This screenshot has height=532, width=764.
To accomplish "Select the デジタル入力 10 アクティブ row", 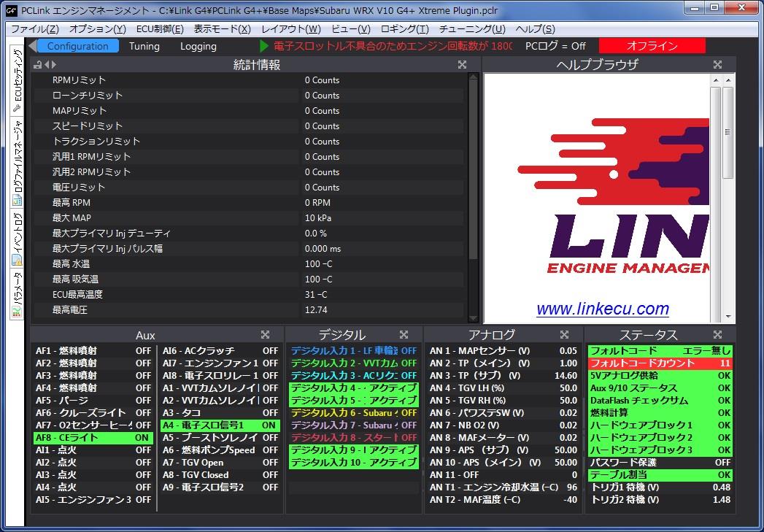I will [x=354, y=463].
